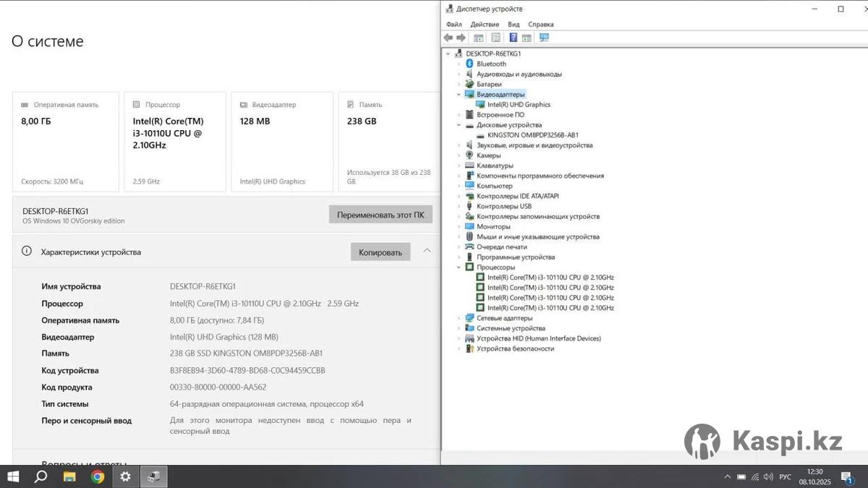
Task: Collapse the Процессоры tree node
Action: (x=459, y=267)
